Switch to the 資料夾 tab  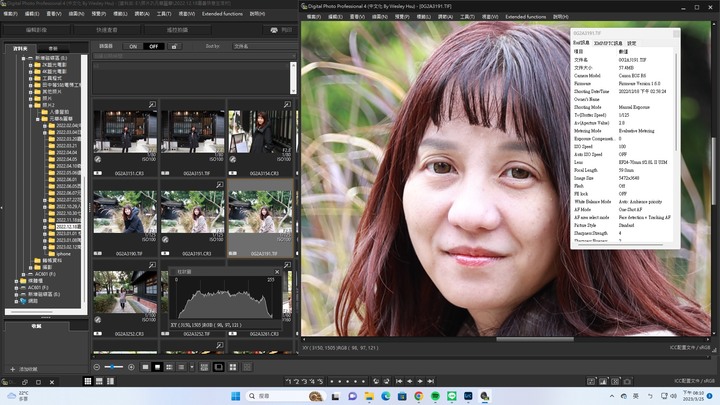pos(20,48)
